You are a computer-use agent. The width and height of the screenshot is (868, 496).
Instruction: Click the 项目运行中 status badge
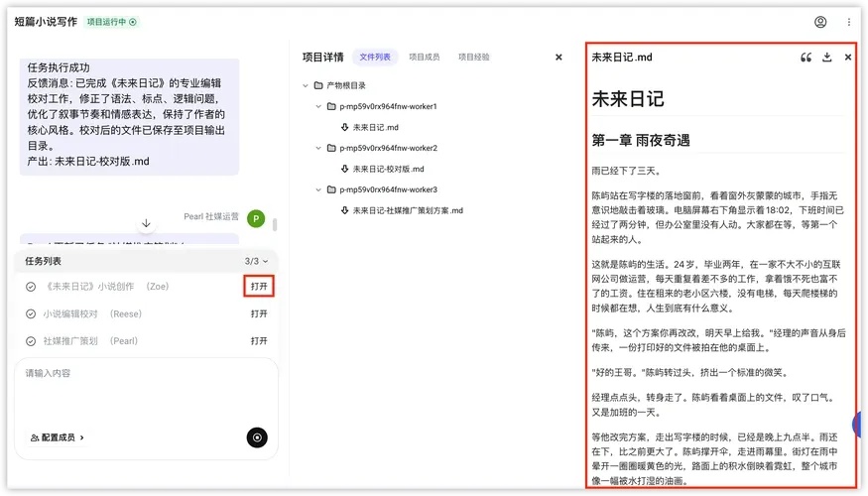(111, 22)
